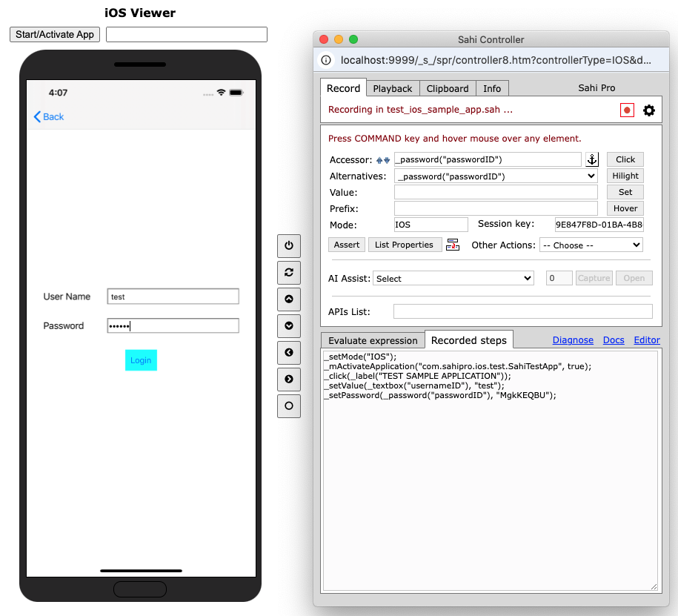Expand the AI Assist Select dropdown
The width and height of the screenshot is (678, 616).
(453, 279)
